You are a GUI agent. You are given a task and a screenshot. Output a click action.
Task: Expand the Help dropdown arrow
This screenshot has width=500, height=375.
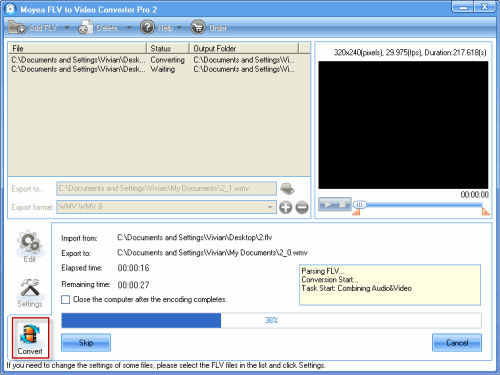click(x=179, y=28)
